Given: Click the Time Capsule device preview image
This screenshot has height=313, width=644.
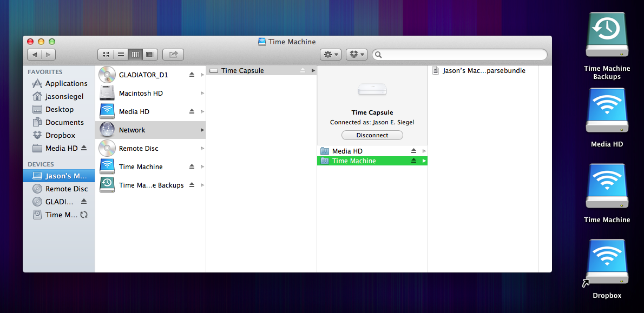Looking at the screenshot, I should 372,89.
